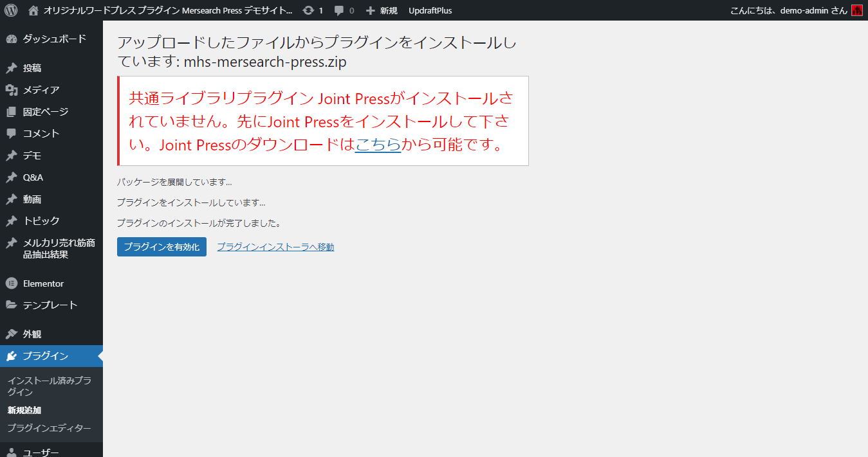Click the pin icon beside メルカリ売れ筋商品抽出結果
Image resolution: width=868 pixels, height=457 pixels.
coord(11,243)
